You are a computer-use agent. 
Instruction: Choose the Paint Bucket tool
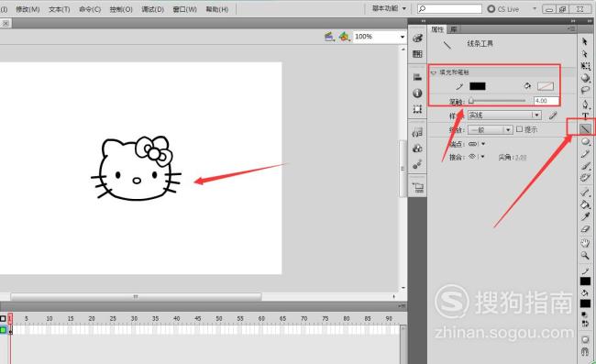pyautogui.click(x=585, y=204)
